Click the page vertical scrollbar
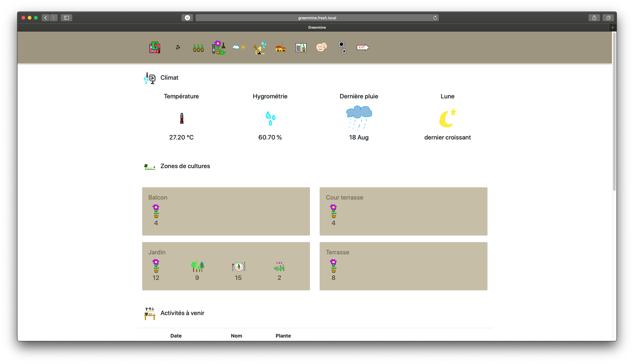The width and height of the screenshot is (634, 364). coord(614,111)
